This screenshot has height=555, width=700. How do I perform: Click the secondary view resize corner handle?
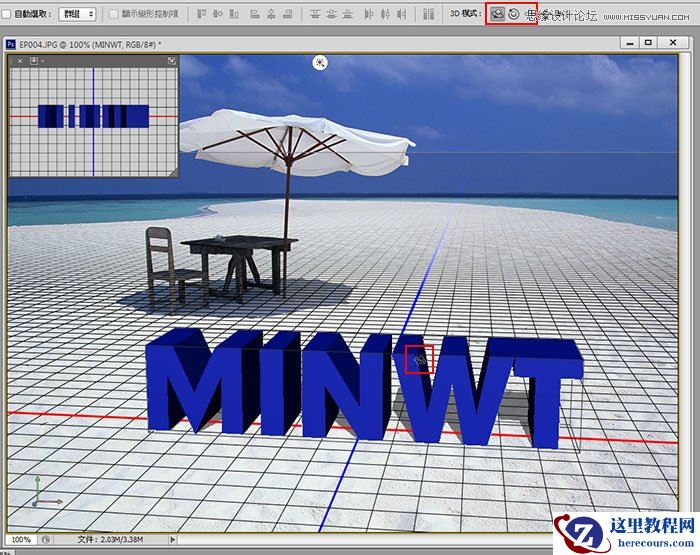coord(175,173)
